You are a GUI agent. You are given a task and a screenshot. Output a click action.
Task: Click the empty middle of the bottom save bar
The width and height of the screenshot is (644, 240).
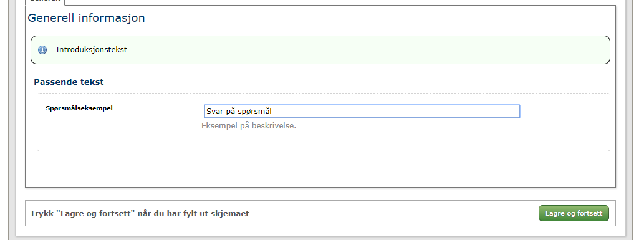click(x=390, y=213)
